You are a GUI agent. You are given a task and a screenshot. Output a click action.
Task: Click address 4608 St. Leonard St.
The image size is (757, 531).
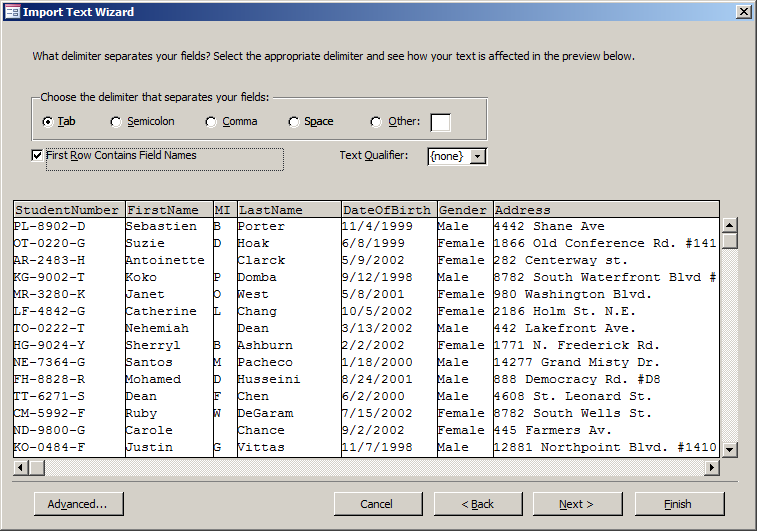(573, 396)
